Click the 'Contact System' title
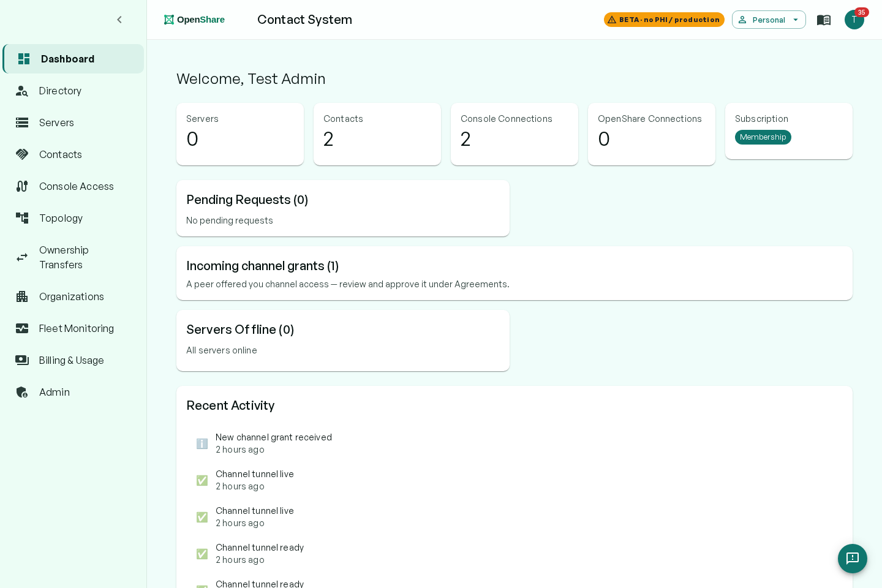Screen dimensions: 882x588 coord(304,20)
